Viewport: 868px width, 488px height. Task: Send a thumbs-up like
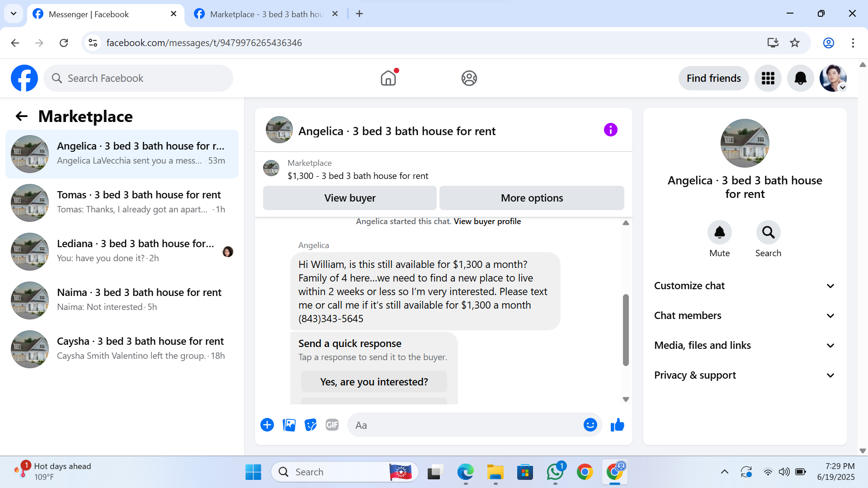click(618, 425)
